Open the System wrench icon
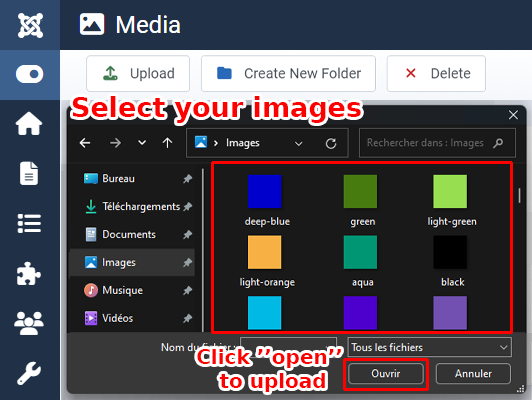Image resolution: width=532 pixels, height=400 pixels. (x=29, y=373)
